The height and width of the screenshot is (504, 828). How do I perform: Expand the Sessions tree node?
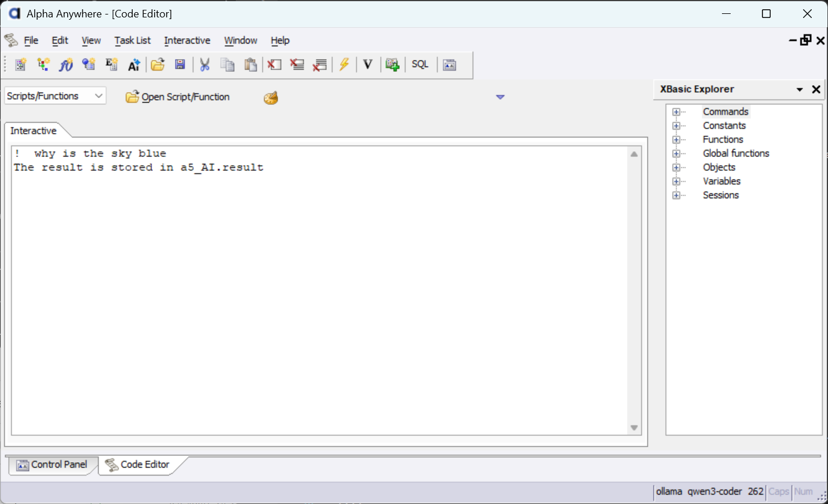[676, 195]
